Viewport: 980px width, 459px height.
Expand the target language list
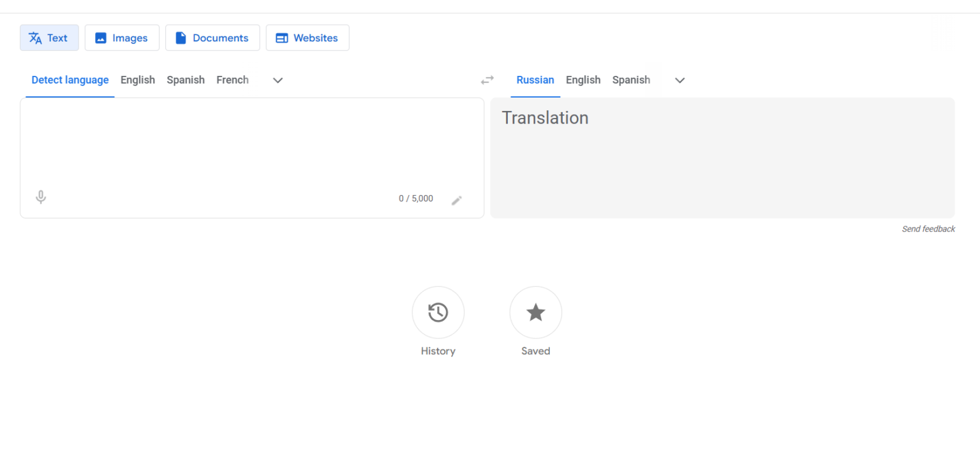[679, 80]
